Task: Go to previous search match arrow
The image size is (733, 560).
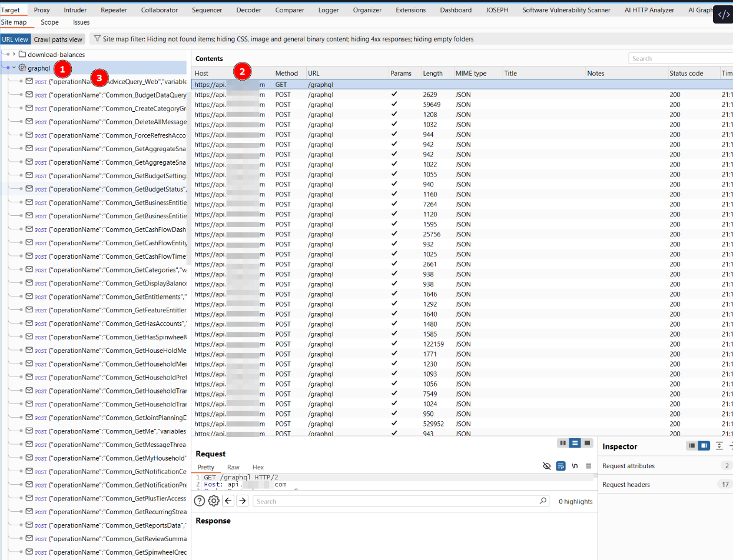Action: point(228,501)
